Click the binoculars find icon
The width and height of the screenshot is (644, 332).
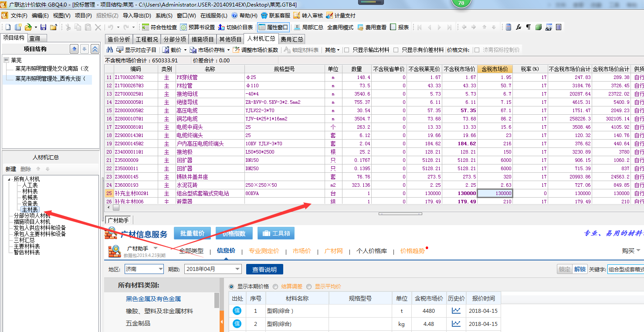coord(110,50)
